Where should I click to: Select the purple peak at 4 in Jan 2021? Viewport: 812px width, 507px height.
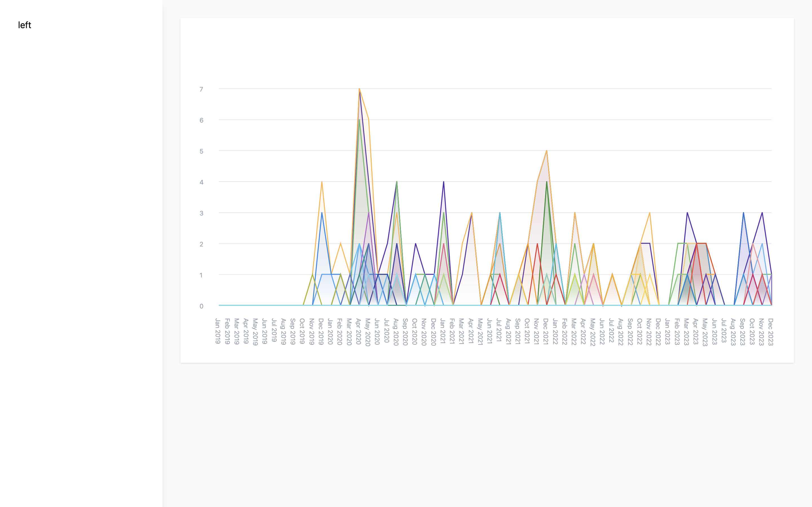click(443, 182)
